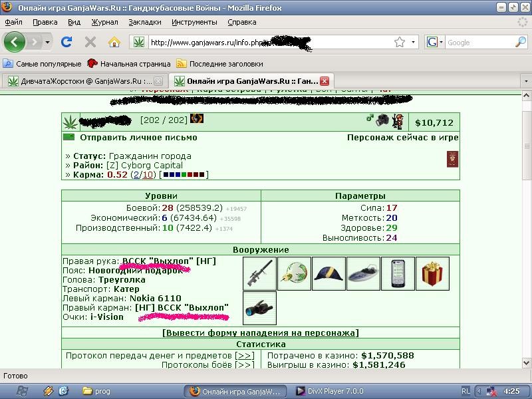This screenshot has height=399, width=532.
Task: Open the [Z] Cyborg Capital district link
Action: click(144, 166)
